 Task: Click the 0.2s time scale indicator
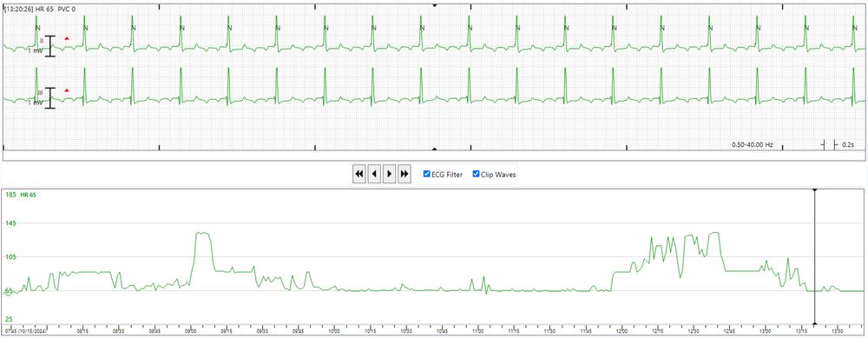click(x=838, y=144)
